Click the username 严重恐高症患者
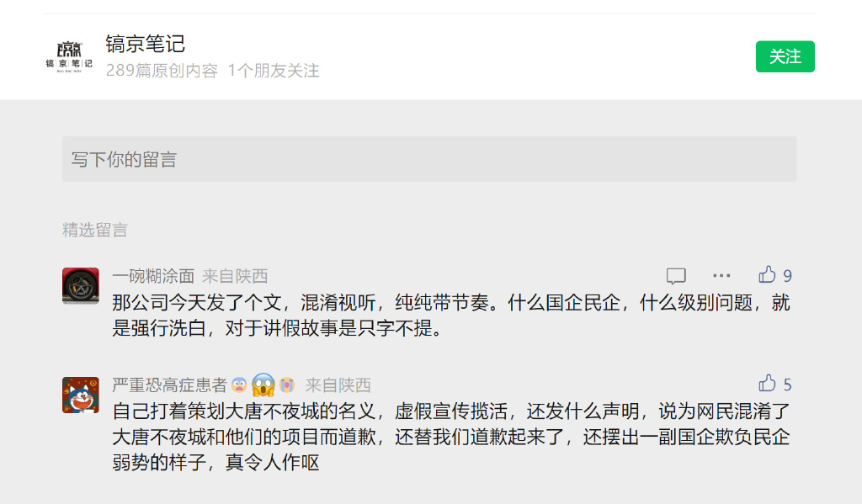 pyautogui.click(x=169, y=385)
